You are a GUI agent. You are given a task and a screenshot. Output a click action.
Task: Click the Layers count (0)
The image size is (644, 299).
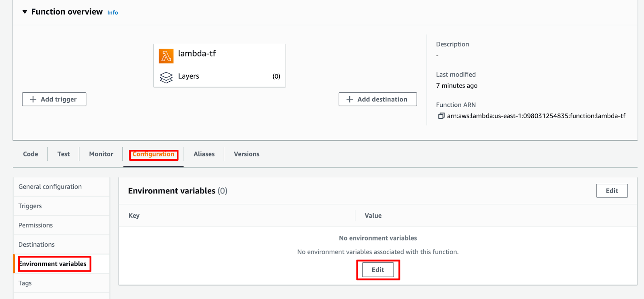tap(277, 76)
